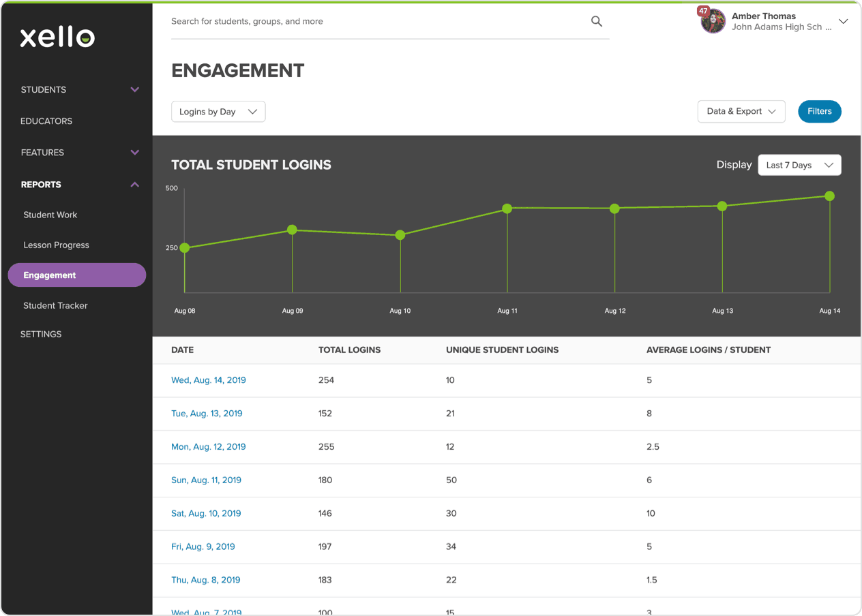
Task: Click the notification badge showing 47
Action: [x=703, y=11]
